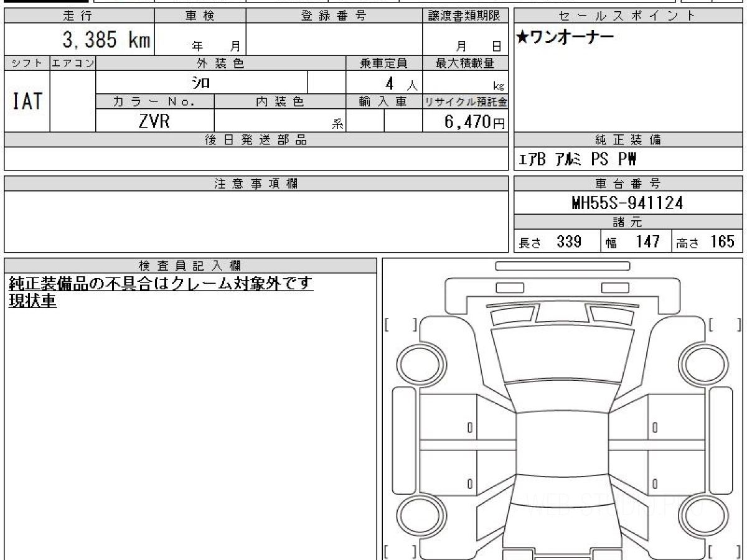The width and height of the screenshot is (747, 560).
Task: Click the 現状車 note text
Action: coord(32,301)
